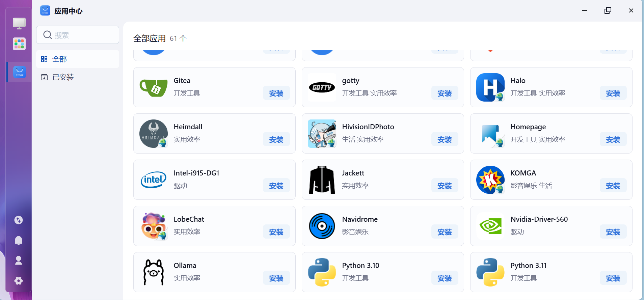Viewport: 644px width, 300px height.
Task: Click the Python 3.11 logo
Action: coord(490,272)
